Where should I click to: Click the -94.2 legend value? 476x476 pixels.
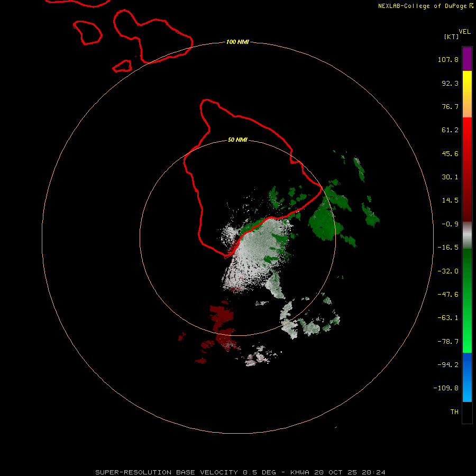(448, 365)
